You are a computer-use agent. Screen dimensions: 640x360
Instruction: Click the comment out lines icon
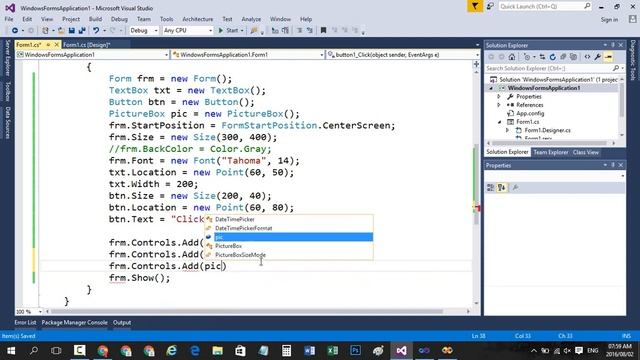coord(299,31)
